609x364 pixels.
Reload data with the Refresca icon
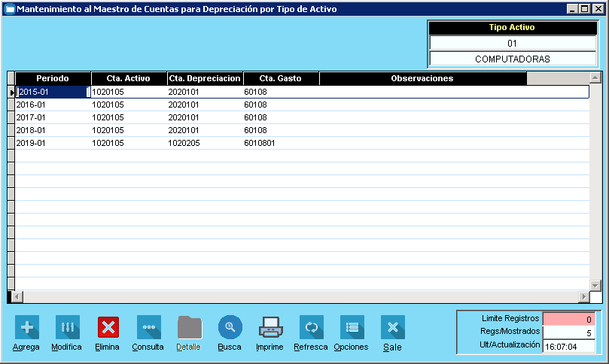click(x=311, y=327)
